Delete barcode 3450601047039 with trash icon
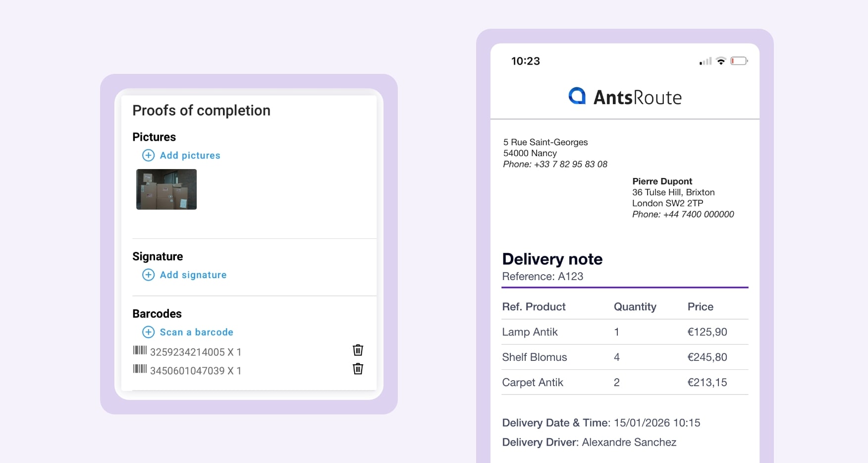Image resolution: width=868 pixels, height=463 pixels. pos(358,369)
